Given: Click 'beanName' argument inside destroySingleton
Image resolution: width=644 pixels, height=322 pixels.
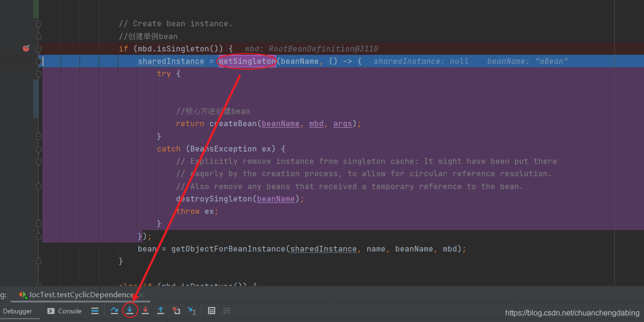Looking at the screenshot, I should coord(276,199).
